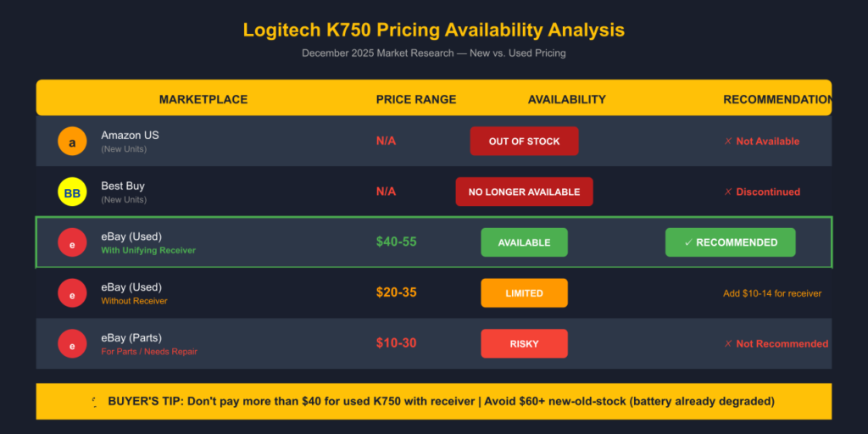Click the $40-55 price text

pyautogui.click(x=397, y=242)
